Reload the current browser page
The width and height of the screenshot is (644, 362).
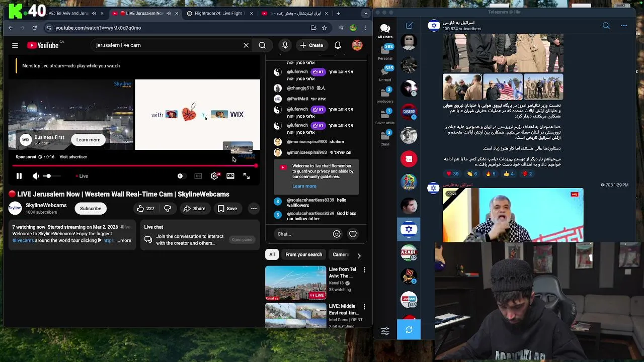click(34, 28)
